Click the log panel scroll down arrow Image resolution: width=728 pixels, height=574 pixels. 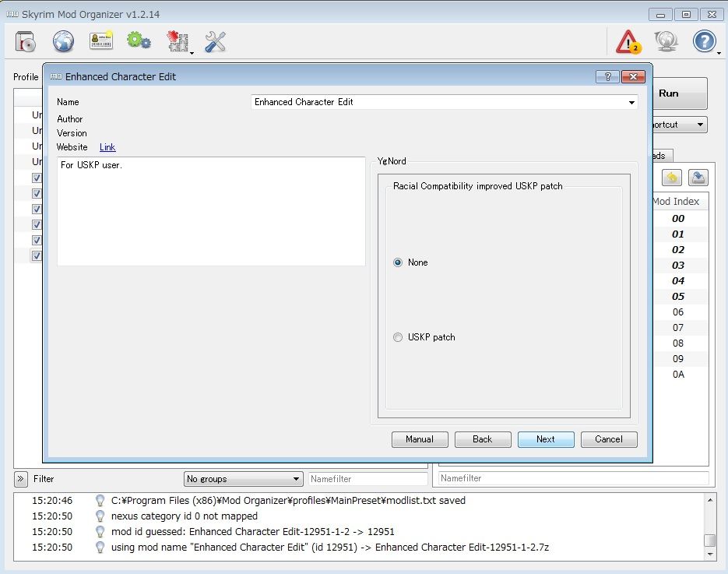pos(710,555)
